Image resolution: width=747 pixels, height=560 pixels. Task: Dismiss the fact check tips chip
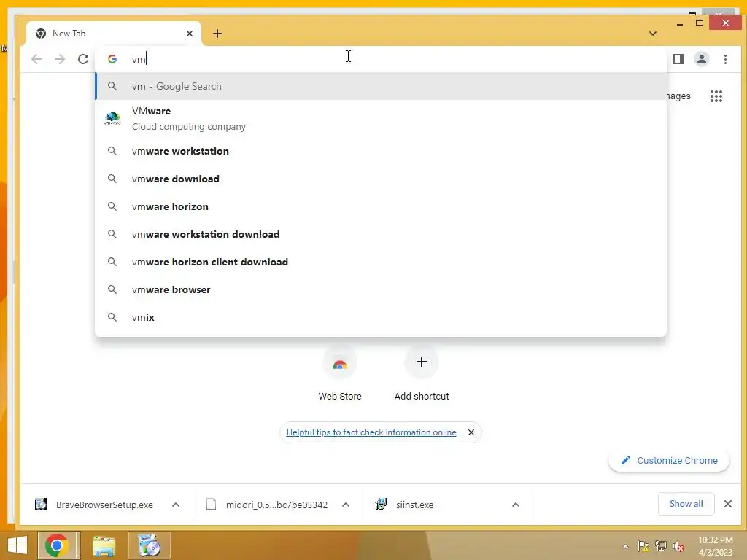[x=471, y=432]
